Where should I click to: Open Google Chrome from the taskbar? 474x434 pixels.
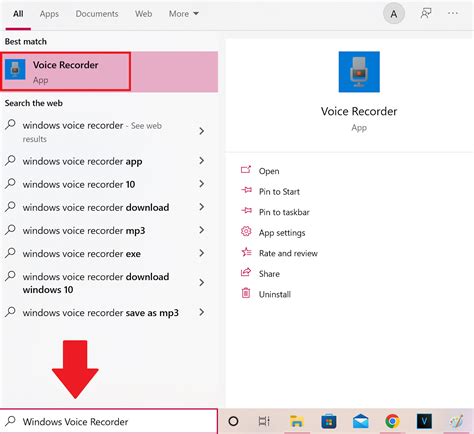(x=392, y=421)
